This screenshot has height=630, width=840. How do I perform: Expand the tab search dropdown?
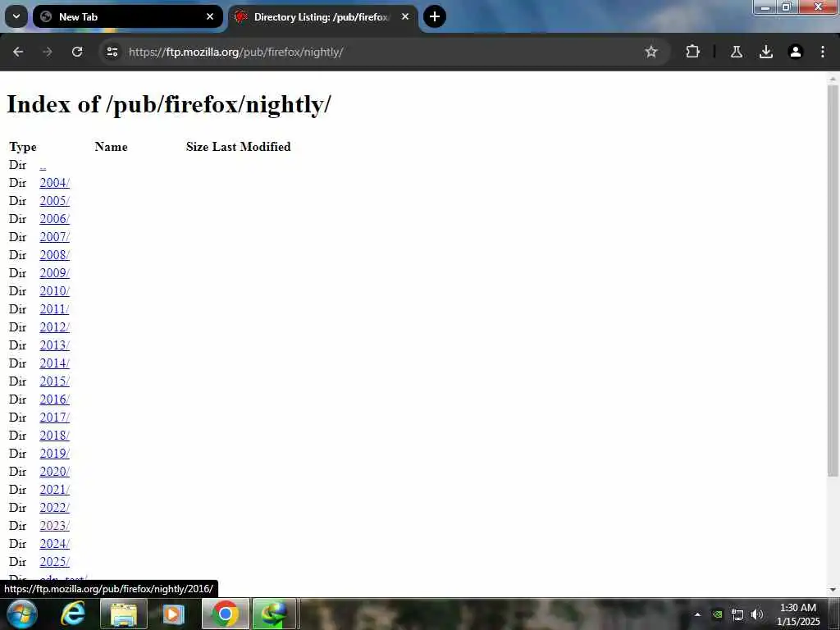(16, 16)
